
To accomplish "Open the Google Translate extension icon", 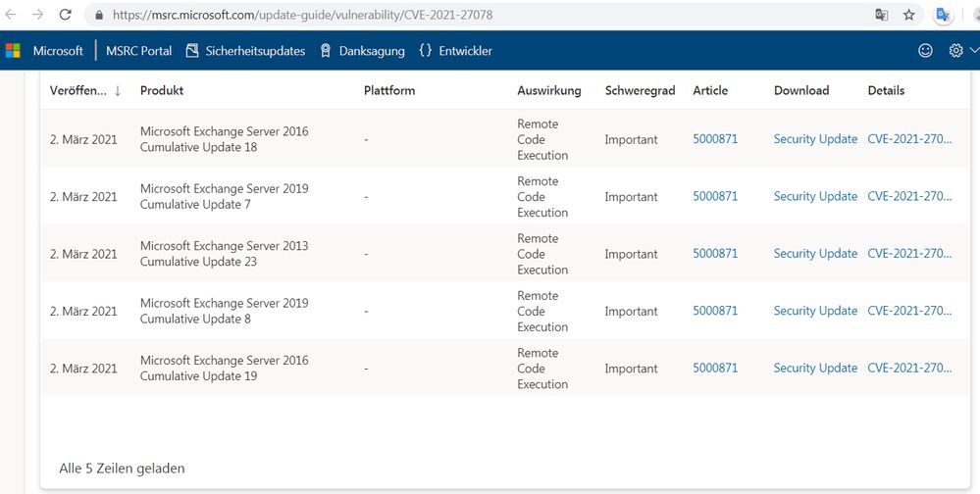I will pos(943,16).
